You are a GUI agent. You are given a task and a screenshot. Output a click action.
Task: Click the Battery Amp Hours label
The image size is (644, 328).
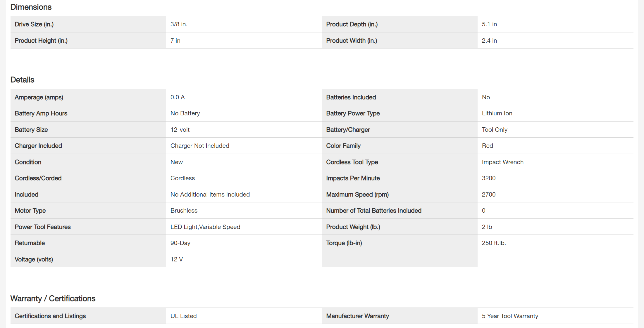click(x=41, y=113)
